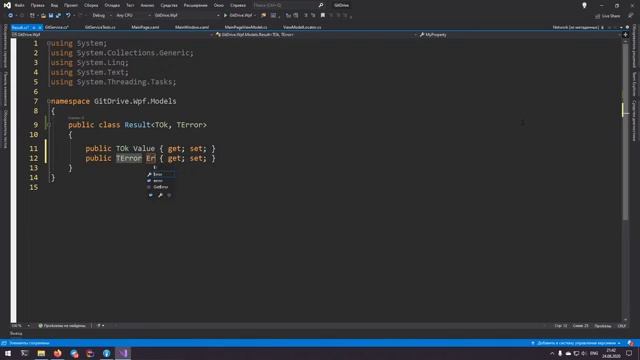Open the MyProperty member navigation dropdown
The width and height of the screenshot is (640, 360).
519,35
